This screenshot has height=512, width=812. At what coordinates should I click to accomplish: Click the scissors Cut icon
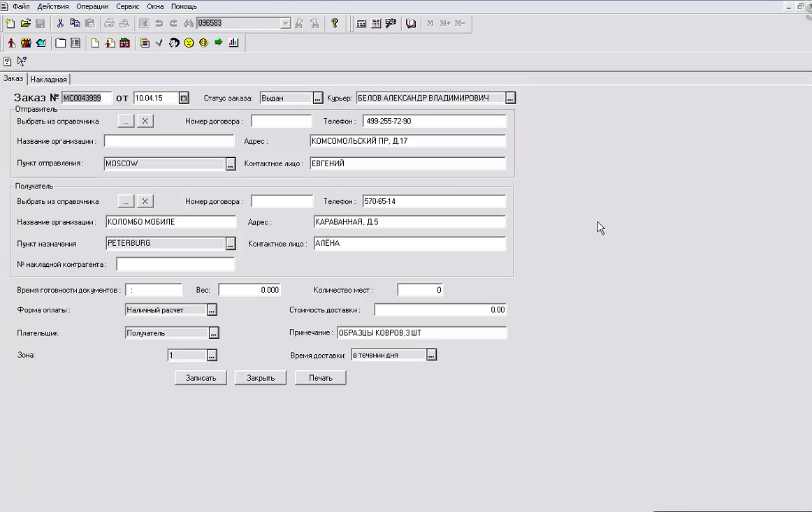pos(60,24)
